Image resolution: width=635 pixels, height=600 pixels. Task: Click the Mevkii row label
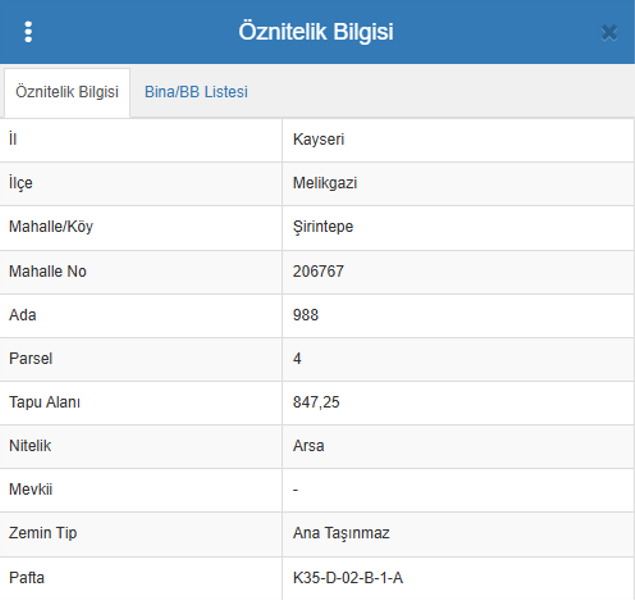coord(29,490)
